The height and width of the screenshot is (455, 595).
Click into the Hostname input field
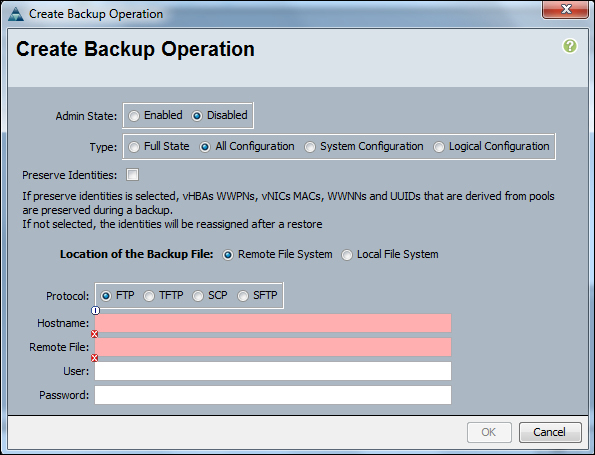click(273, 323)
